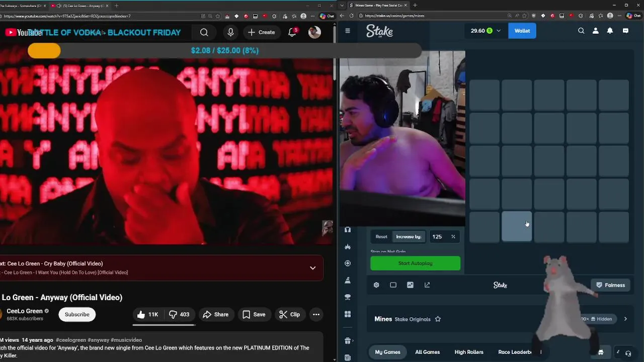Open Stake sidebar roulette chip icon

(x=347, y=263)
